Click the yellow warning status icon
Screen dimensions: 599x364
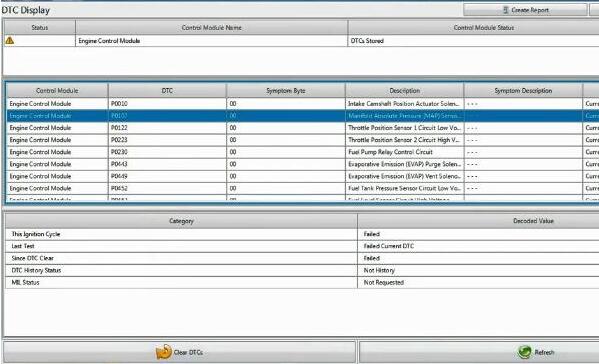pyautogui.click(x=10, y=40)
